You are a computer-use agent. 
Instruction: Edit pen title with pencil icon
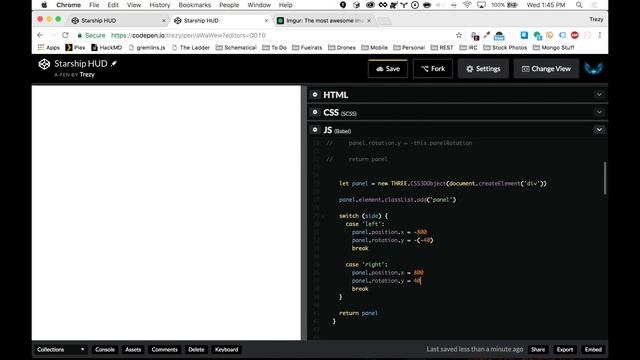click(x=114, y=64)
